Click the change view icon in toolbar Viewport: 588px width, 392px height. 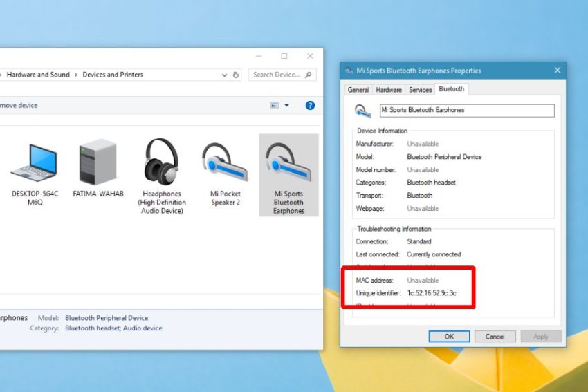tap(275, 105)
